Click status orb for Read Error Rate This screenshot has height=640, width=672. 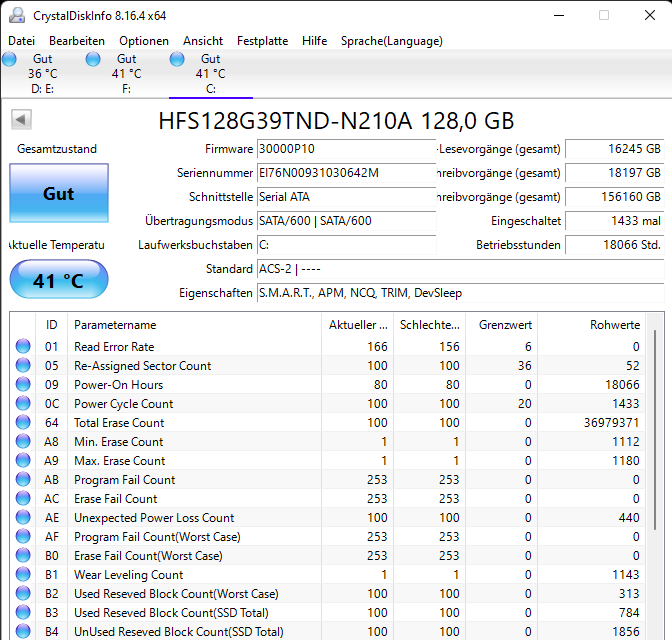23,347
